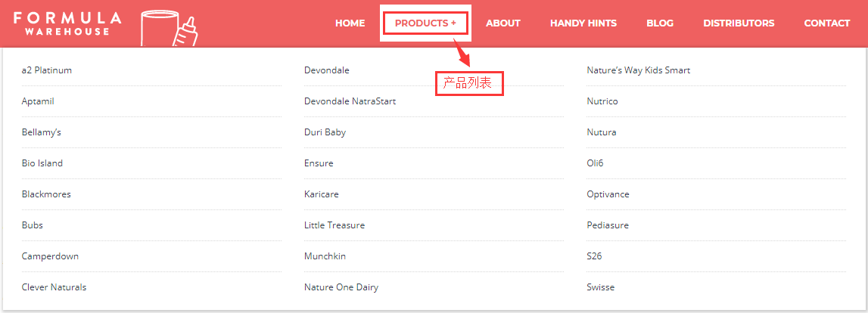Choose Aptamil from the product list
Image resolution: width=868 pixels, height=313 pixels.
pos(38,101)
